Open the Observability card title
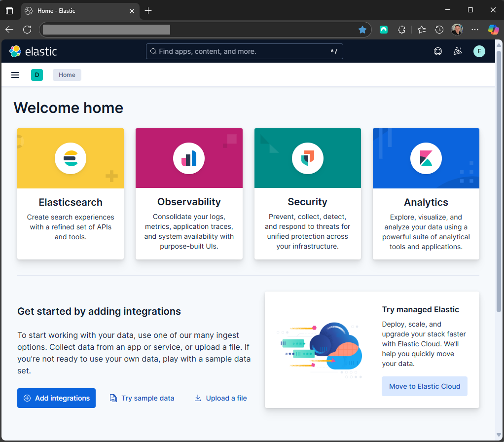 pyautogui.click(x=189, y=202)
